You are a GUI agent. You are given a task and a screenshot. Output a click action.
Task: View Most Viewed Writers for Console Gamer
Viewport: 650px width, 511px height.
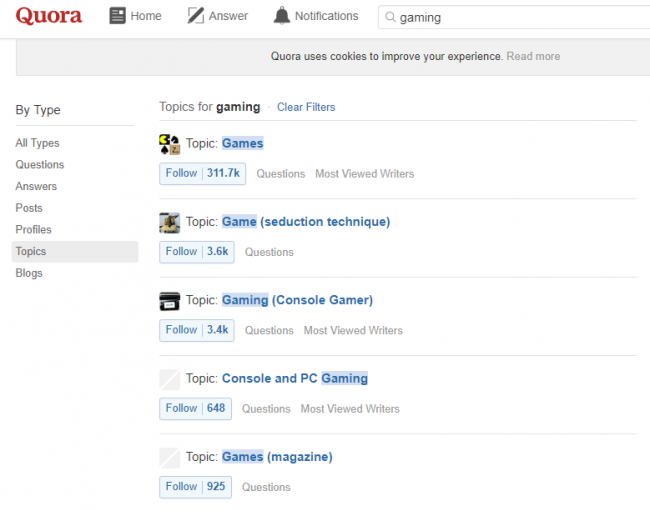tap(353, 330)
